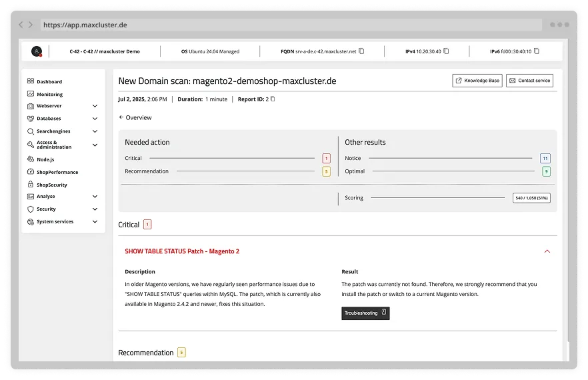Expand Access & administration chevron
This screenshot has height=380, width=588.
(95, 145)
